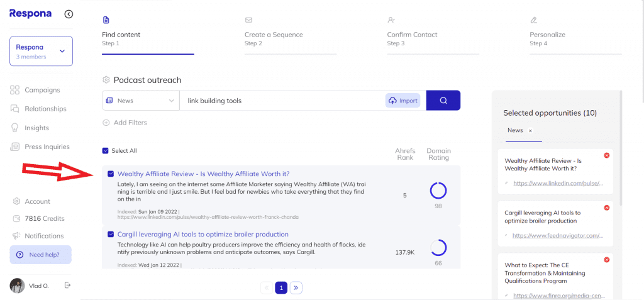Screen dimensions: 644x300
Task: Run search with magnifier button
Action: click(x=443, y=100)
